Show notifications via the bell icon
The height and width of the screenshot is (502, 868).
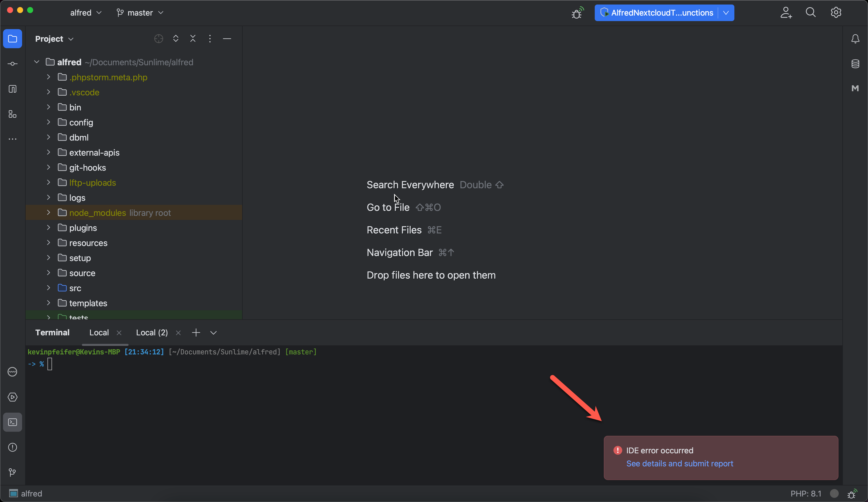tap(856, 39)
